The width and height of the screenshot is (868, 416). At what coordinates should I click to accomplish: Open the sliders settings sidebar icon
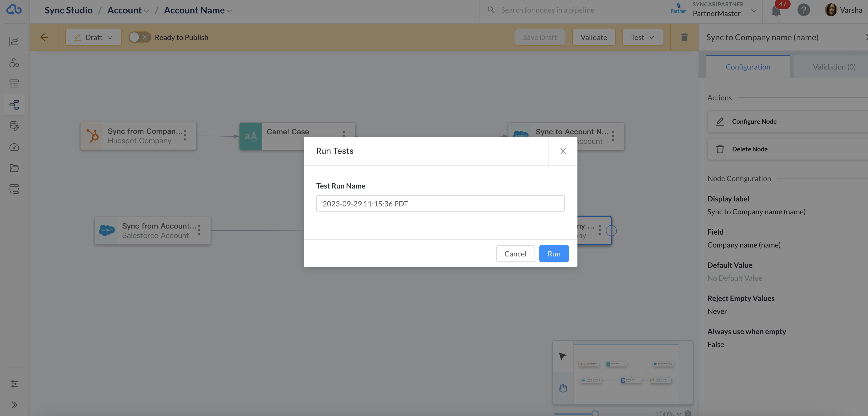[x=14, y=384]
